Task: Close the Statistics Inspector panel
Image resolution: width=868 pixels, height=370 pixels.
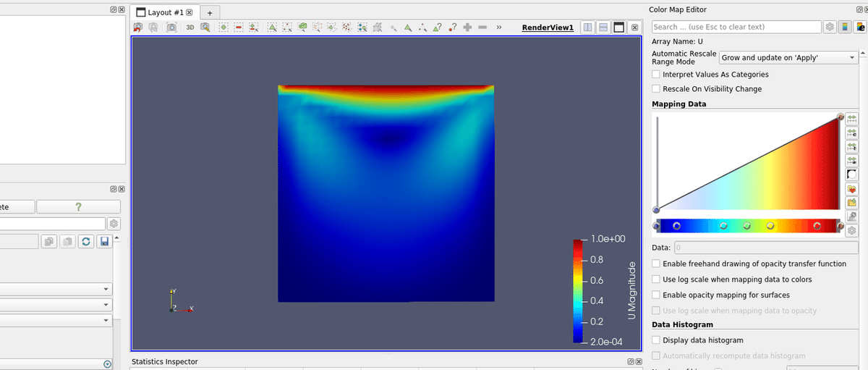Action: [x=638, y=361]
